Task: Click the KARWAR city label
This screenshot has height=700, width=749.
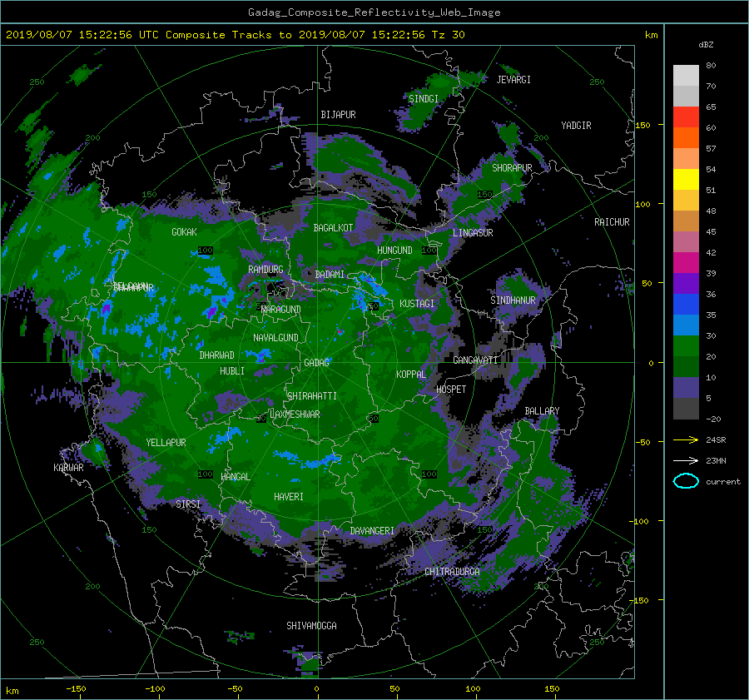Action: 68,467
